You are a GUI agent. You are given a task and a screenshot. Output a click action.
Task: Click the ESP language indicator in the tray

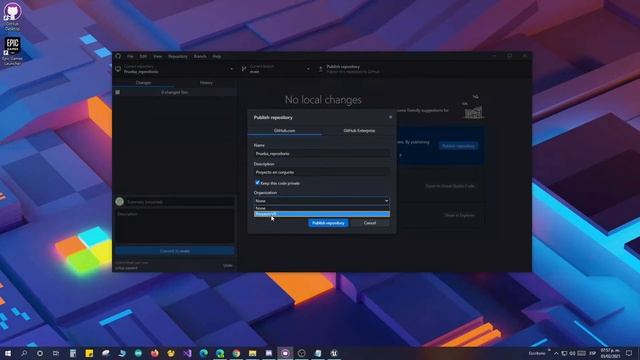(x=593, y=353)
